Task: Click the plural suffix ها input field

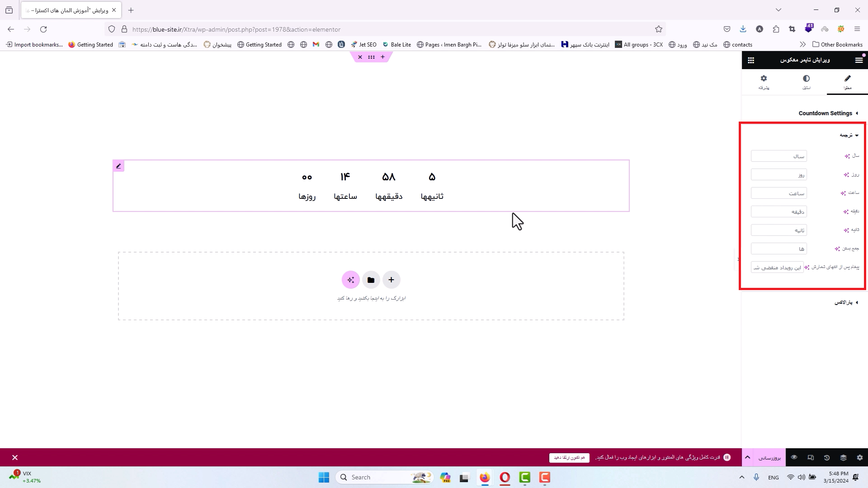Action: click(x=778, y=249)
